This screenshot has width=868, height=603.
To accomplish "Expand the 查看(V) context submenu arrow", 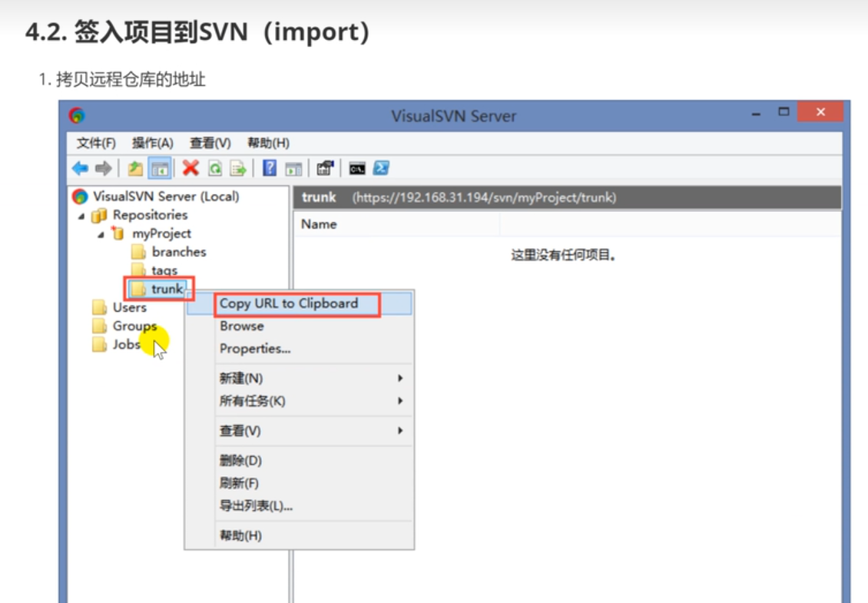I will [400, 431].
